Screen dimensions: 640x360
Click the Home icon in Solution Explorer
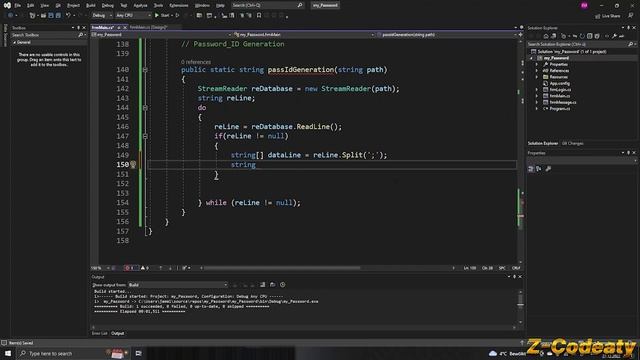click(x=546, y=36)
